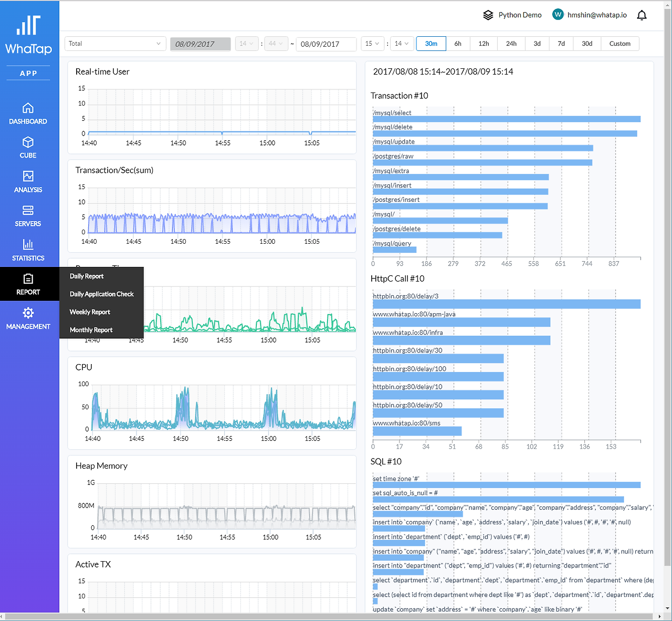Select the 3d time range
The width and height of the screenshot is (672, 621).
tap(537, 44)
